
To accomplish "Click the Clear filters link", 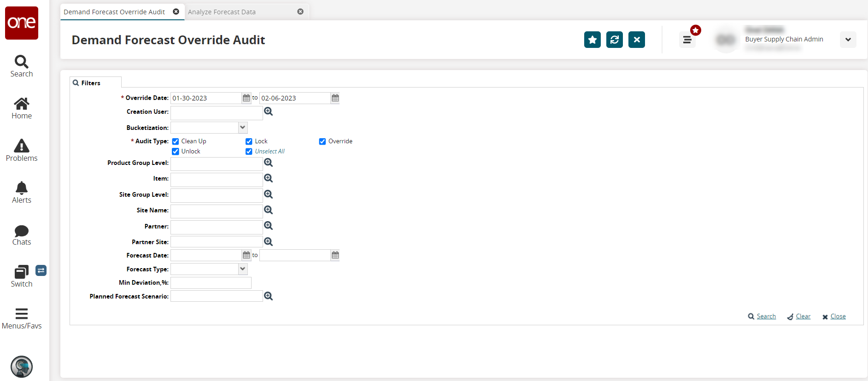I will pos(803,317).
